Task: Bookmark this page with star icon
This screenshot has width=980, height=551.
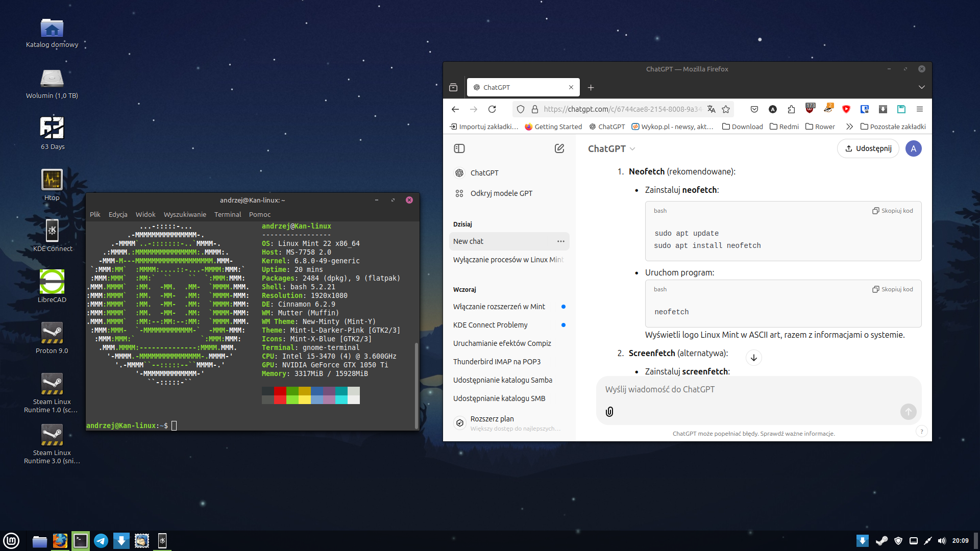Action: tap(726, 109)
